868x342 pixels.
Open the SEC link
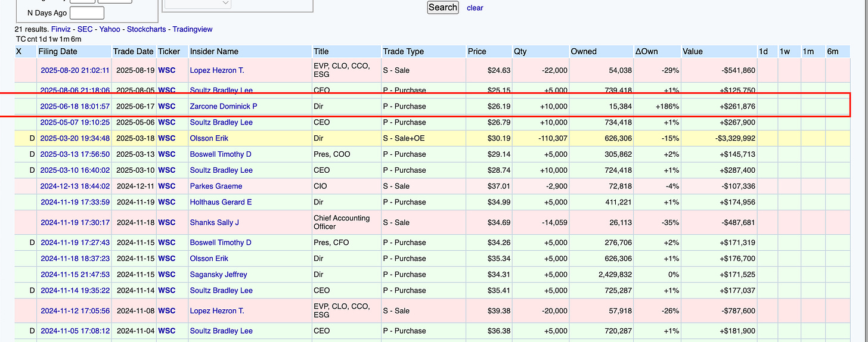pyautogui.click(x=85, y=29)
